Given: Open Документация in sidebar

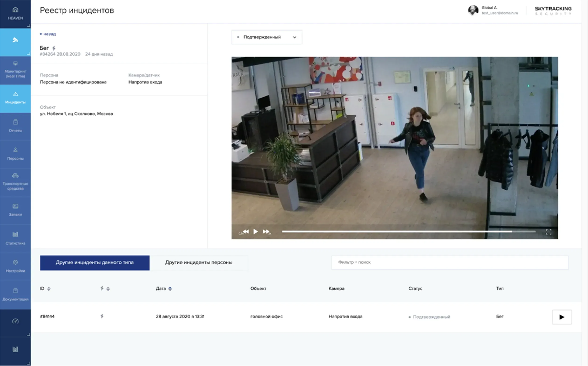Looking at the screenshot, I should (15, 295).
